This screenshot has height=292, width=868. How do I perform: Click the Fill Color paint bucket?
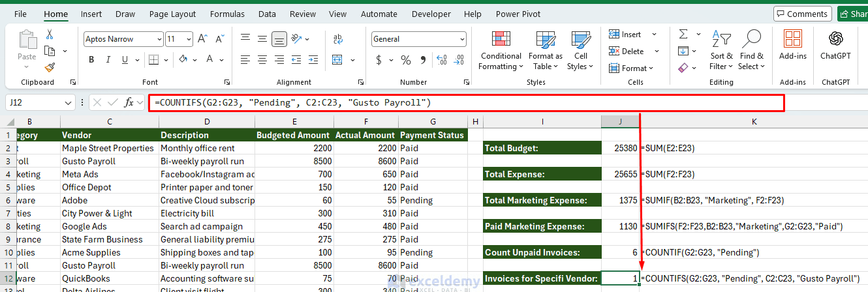coord(183,60)
